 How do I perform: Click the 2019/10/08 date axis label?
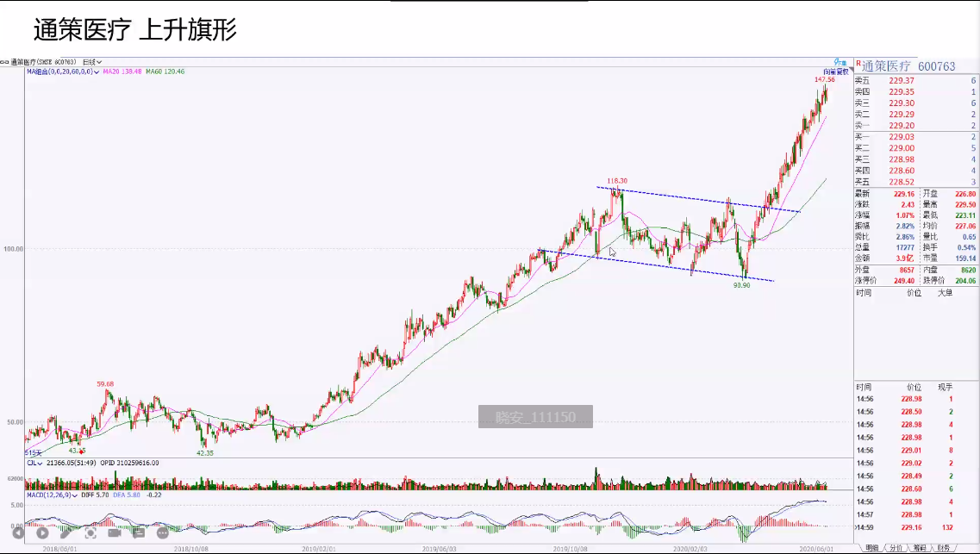coord(570,549)
